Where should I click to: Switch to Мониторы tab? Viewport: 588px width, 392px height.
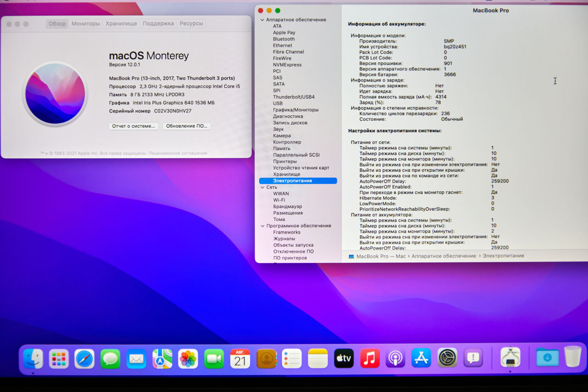click(85, 23)
